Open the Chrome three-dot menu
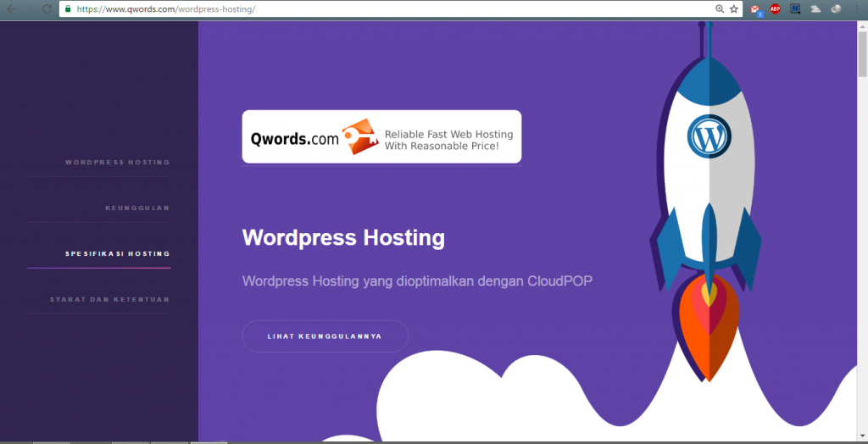The image size is (868, 444). pyautogui.click(x=857, y=9)
